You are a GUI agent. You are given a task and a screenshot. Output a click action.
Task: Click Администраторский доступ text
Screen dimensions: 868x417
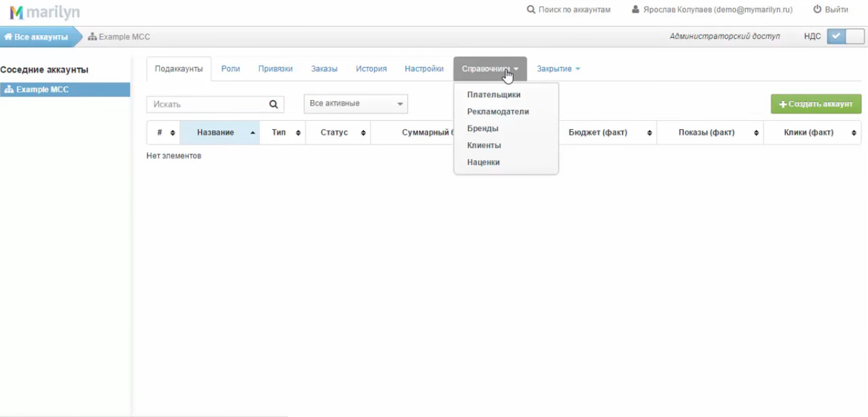725,36
